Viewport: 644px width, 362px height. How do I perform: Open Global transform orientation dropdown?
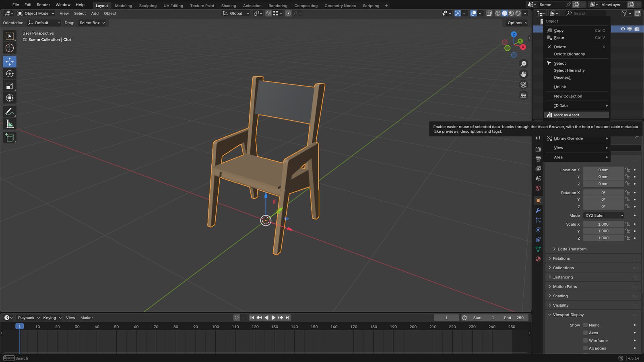[x=236, y=13]
